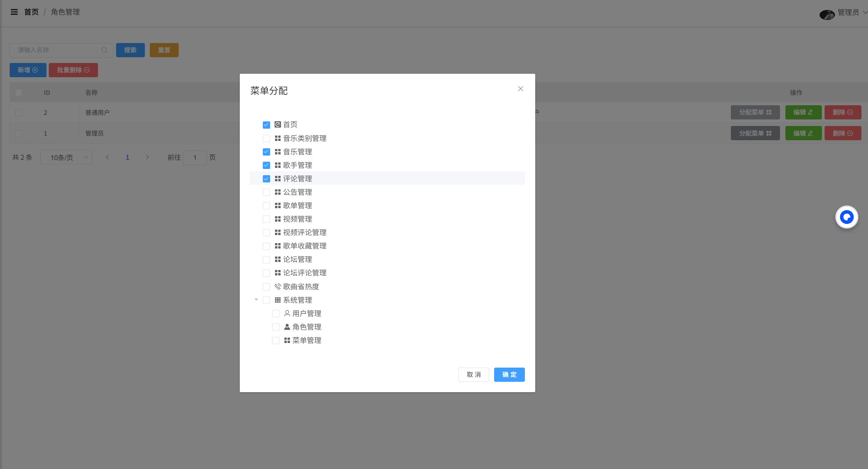Click the 歌曲省热度 tag icon
Image resolution: width=868 pixels, height=469 pixels.
[278, 287]
